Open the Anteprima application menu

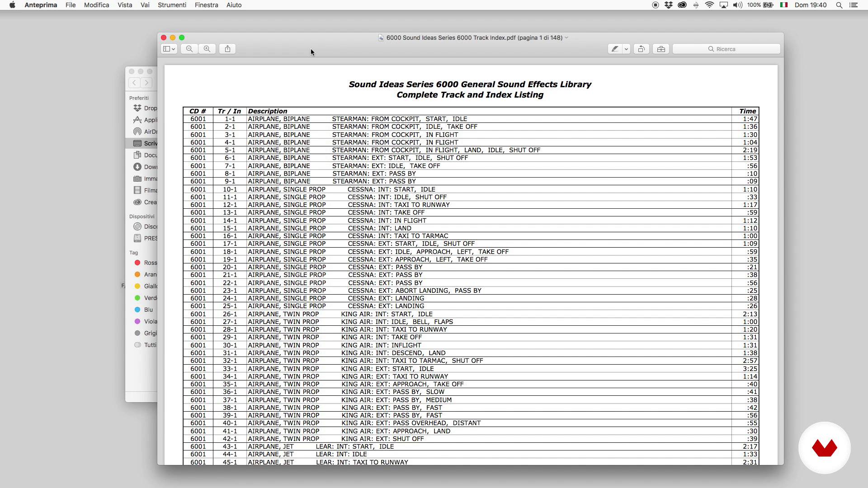pos(41,5)
